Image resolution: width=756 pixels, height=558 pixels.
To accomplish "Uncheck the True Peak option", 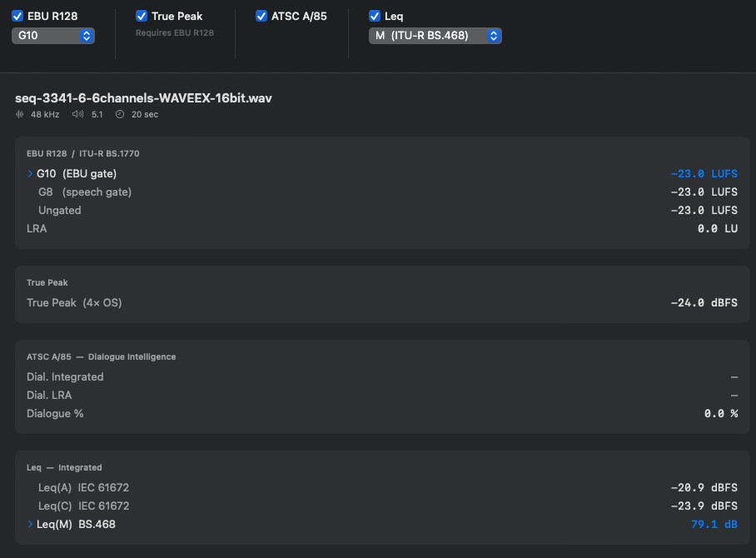I will pos(142,15).
